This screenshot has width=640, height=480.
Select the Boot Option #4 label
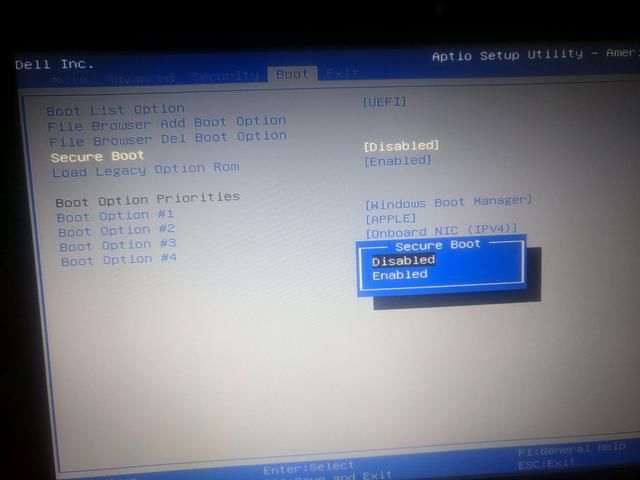point(119,260)
